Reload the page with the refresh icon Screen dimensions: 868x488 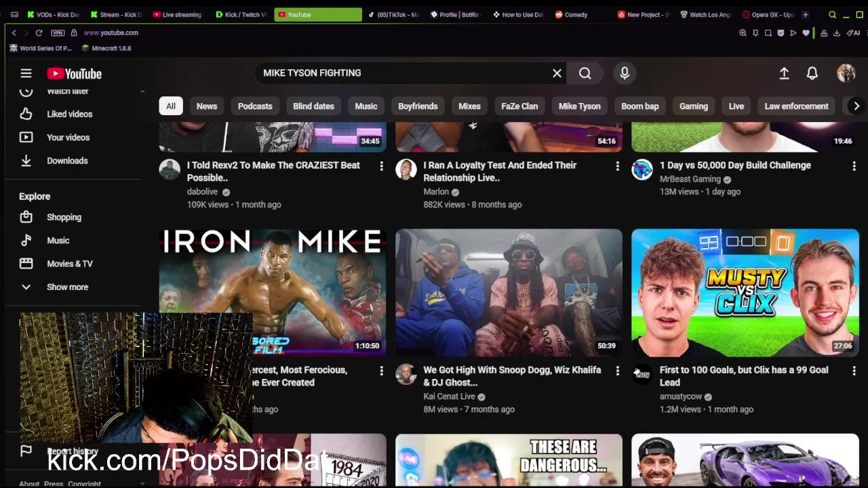point(39,33)
